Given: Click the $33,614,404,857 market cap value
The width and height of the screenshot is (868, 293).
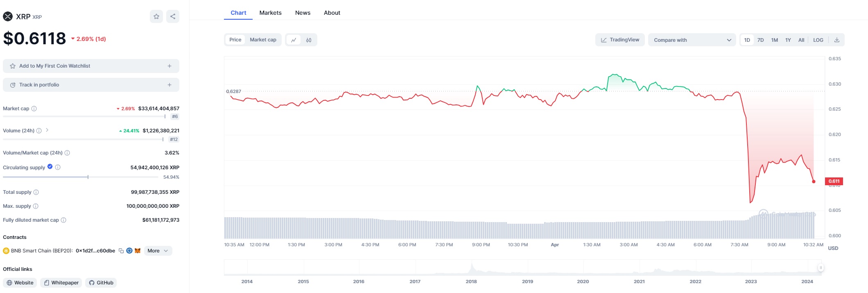Looking at the screenshot, I should point(159,109).
